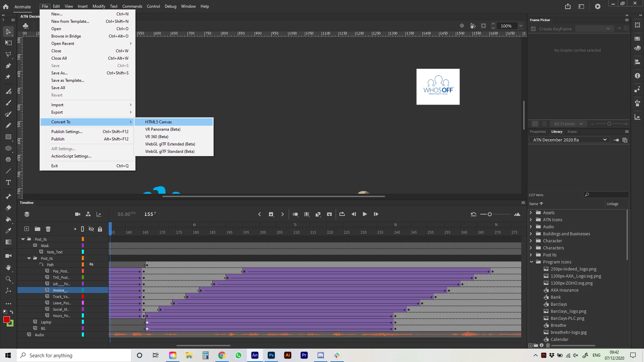Choose HTML5 Canvas from submenu
Image resolution: width=644 pixels, height=362 pixels.
158,122
